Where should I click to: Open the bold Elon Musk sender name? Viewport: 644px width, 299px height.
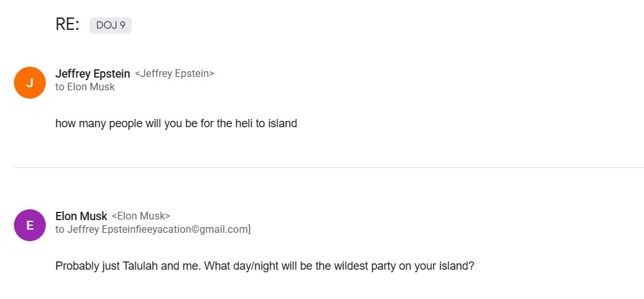81,216
